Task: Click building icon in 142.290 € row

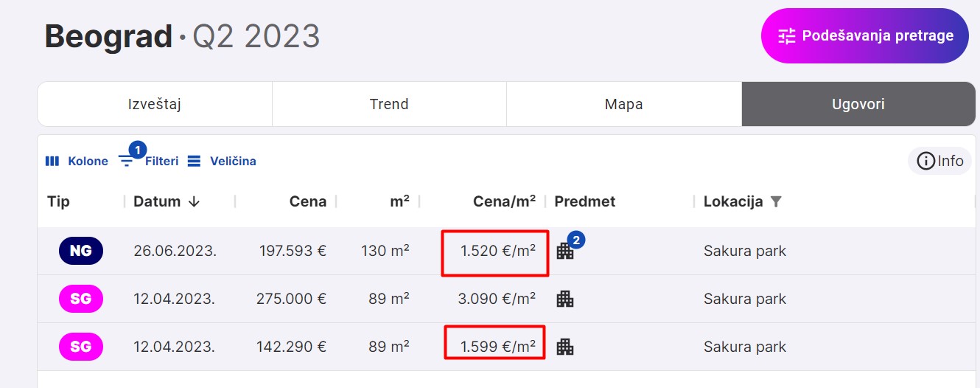Action: tap(565, 347)
